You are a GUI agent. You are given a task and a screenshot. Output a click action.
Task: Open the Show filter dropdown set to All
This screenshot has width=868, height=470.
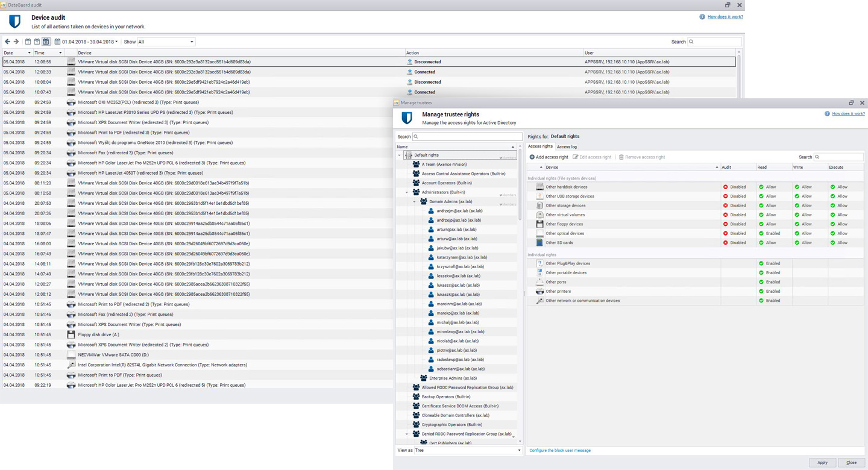(x=166, y=42)
